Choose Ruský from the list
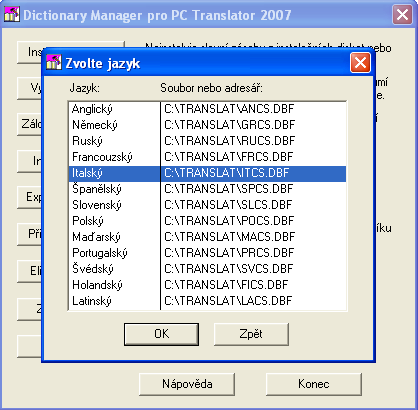 [207, 141]
